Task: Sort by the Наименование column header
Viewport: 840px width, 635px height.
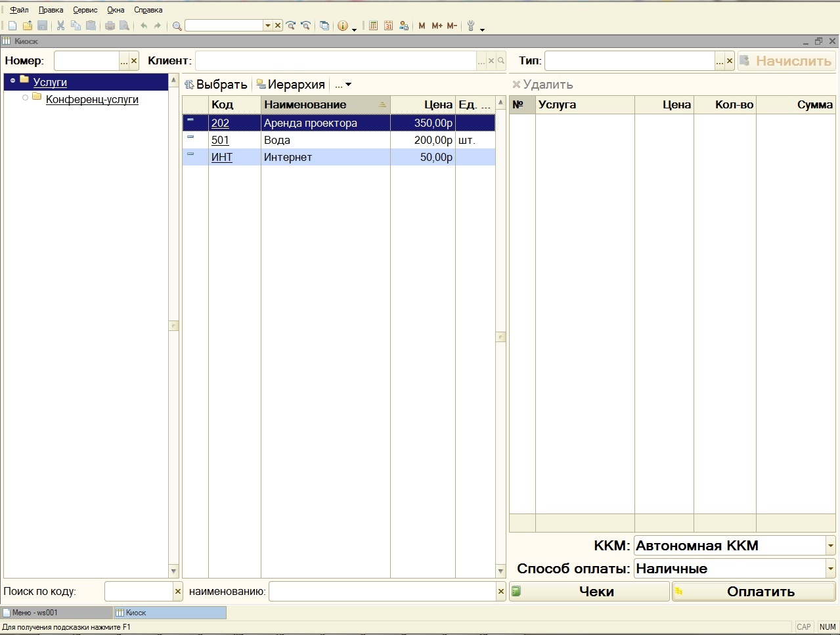Action: pos(325,104)
